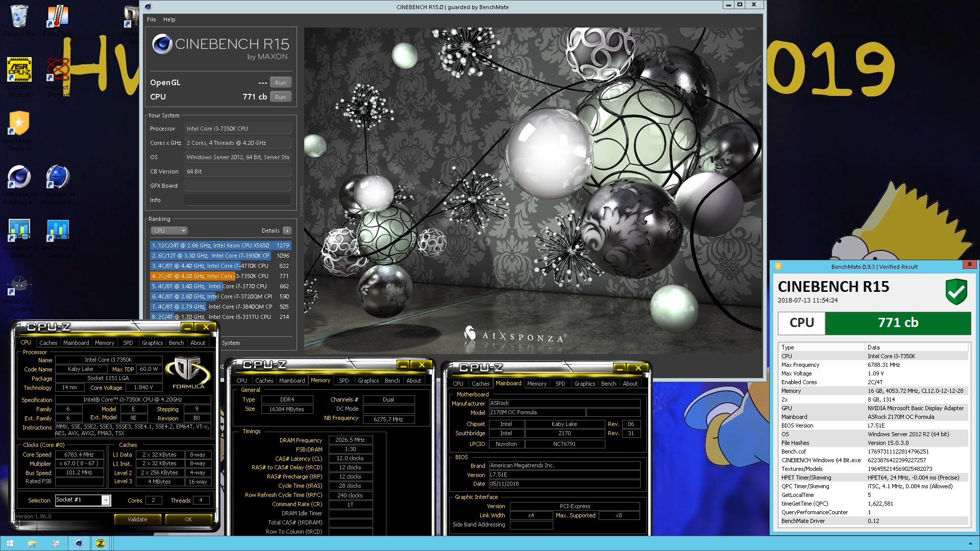Open the Graphics tab in the Mainboard CPU-Z window
Viewport: 980px width, 551px height.
pyautogui.click(x=584, y=384)
